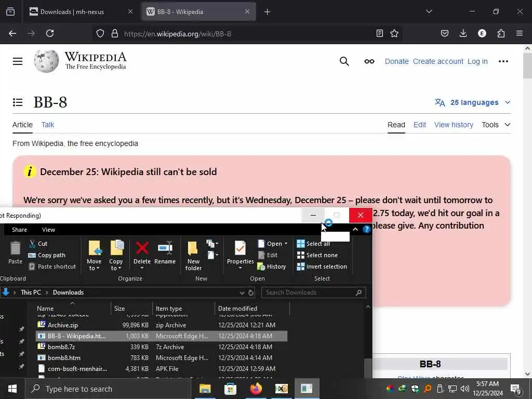The image size is (532, 399).
Task: Click the Wikipedia globe logo
Action: (46, 61)
